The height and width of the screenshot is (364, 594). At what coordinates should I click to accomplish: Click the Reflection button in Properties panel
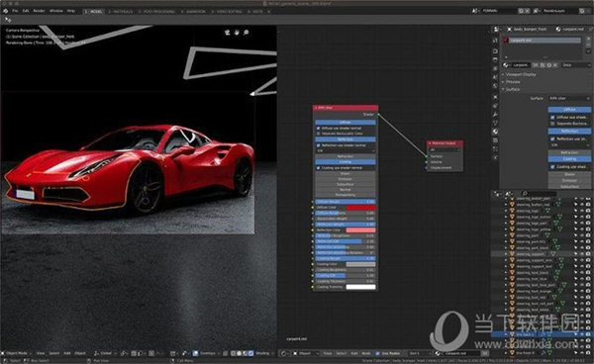(x=569, y=131)
